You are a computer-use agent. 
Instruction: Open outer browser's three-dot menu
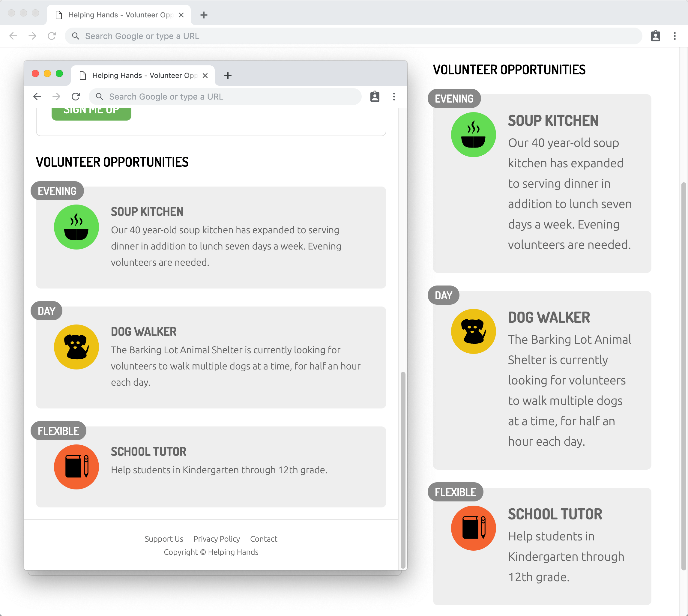[x=675, y=36]
